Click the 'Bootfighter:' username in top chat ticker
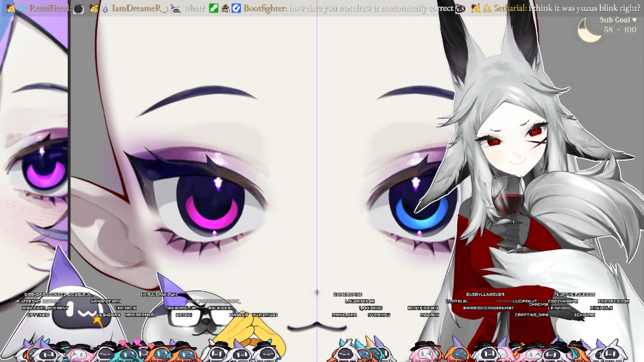The image size is (644, 362). click(x=265, y=8)
